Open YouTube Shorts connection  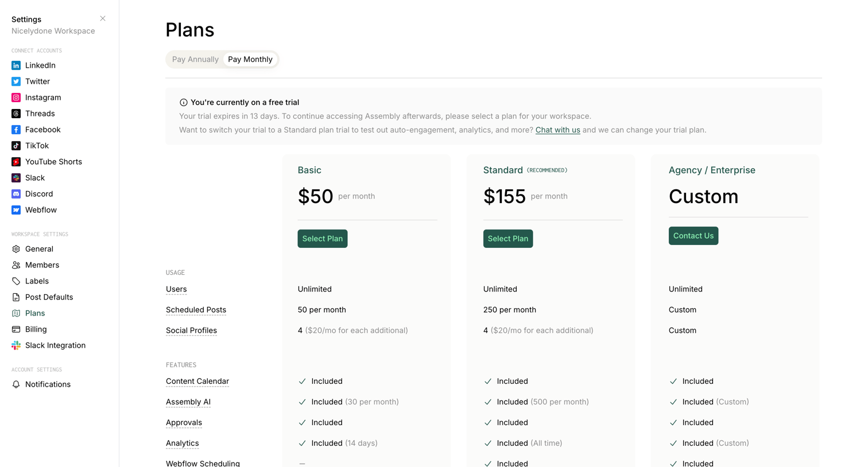[46, 162]
